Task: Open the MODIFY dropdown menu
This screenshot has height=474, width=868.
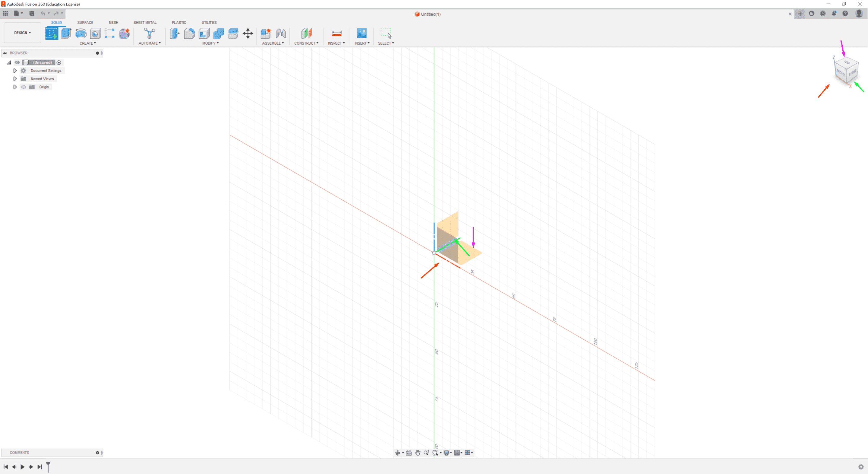Action: pos(211,43)
